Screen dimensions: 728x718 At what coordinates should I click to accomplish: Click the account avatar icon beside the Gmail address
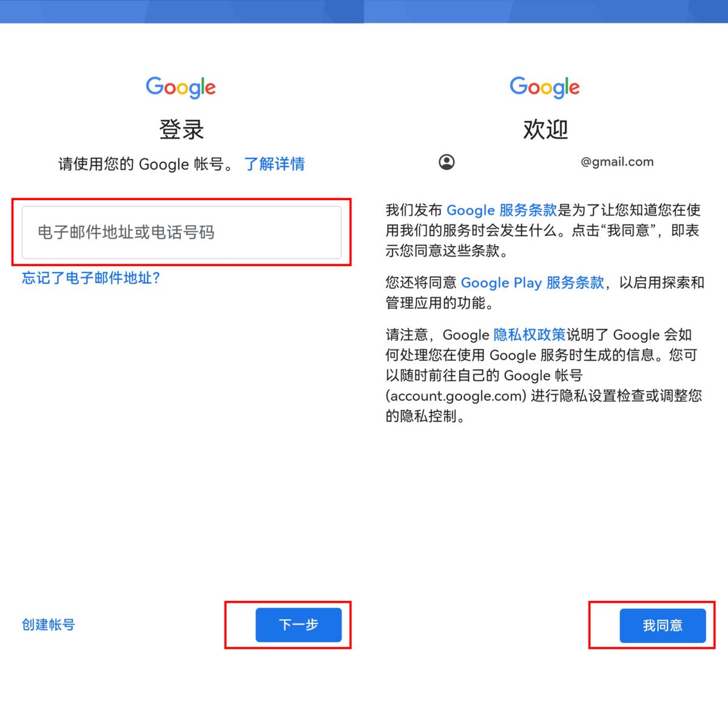[447, 162]
